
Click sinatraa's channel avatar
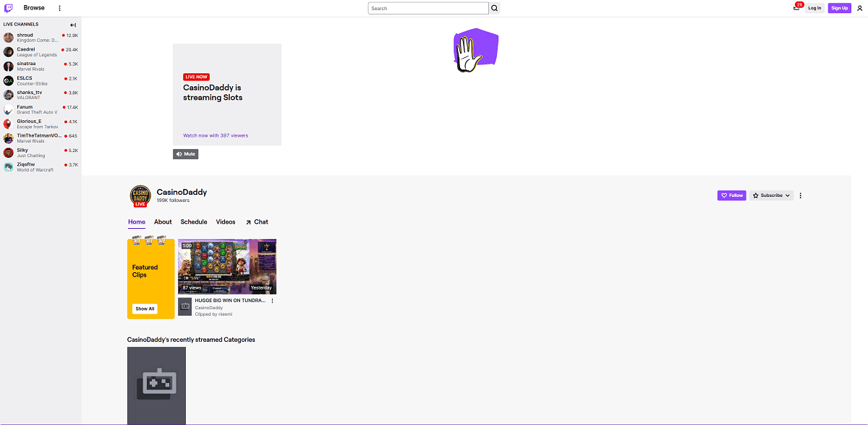point(9,66)
